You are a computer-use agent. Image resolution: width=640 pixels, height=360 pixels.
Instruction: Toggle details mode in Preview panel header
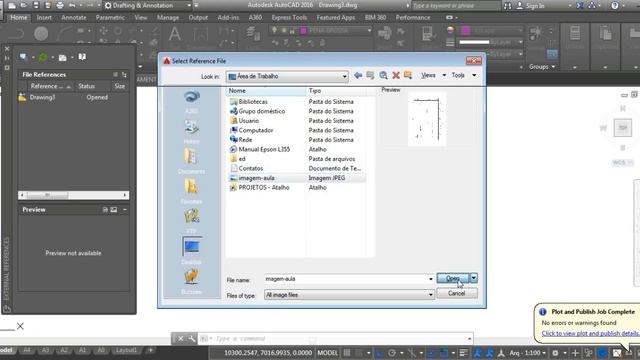pyautogui.click(x=105, y=209)
